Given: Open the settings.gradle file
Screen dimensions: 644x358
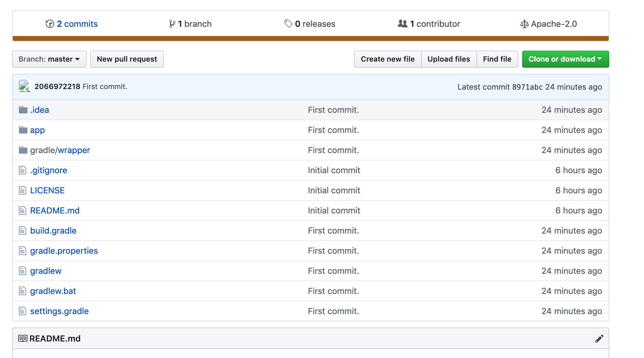Looking at the screenshot, I should (59, 311).
